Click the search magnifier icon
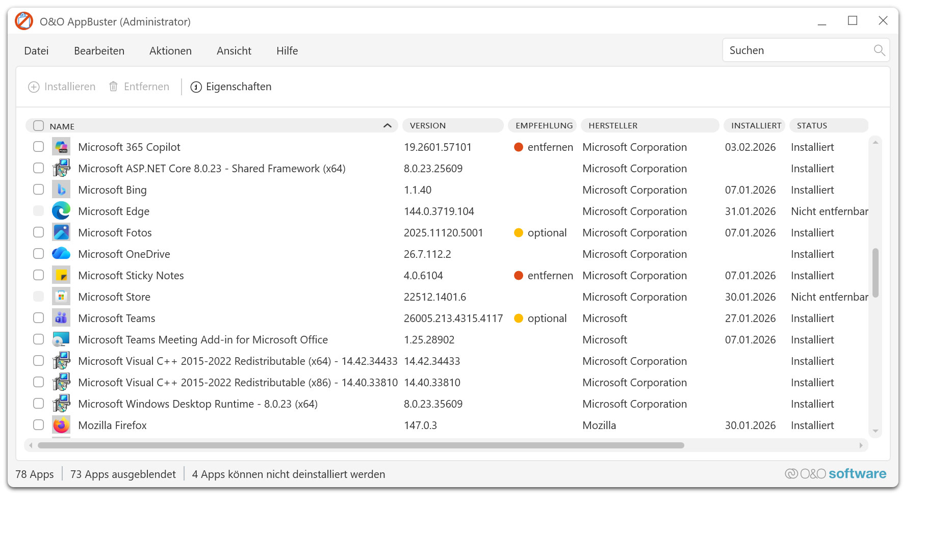This screenshot has width=951, height=560. 879,50
